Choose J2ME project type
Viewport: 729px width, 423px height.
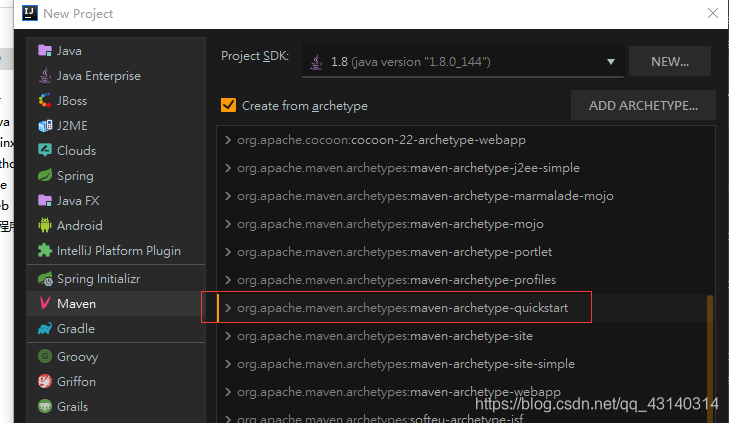point(116,126)
